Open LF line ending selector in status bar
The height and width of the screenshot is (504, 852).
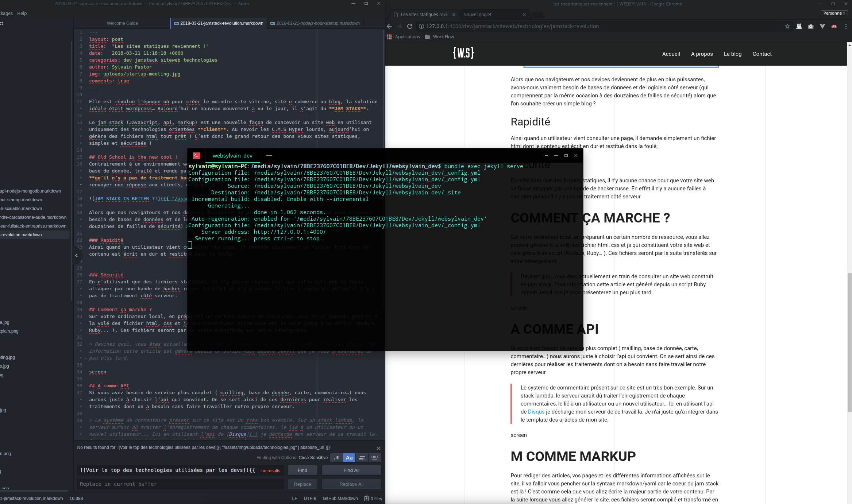294,498
